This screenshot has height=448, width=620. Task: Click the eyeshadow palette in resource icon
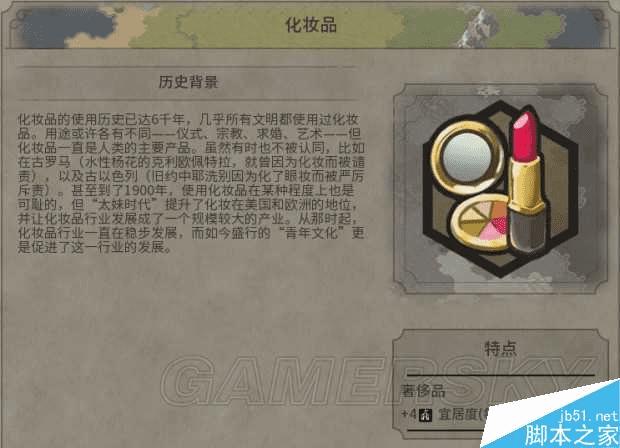482,223
